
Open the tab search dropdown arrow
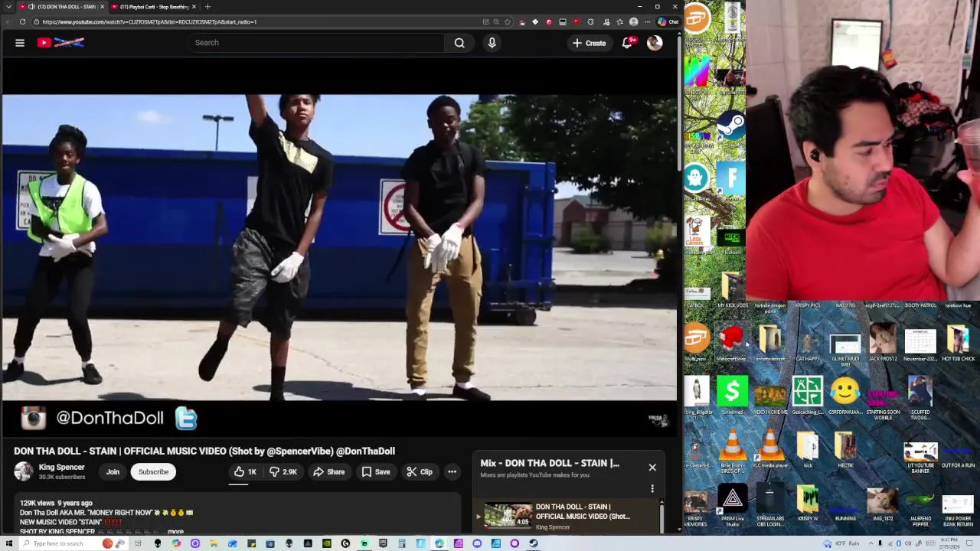(9, 7)
